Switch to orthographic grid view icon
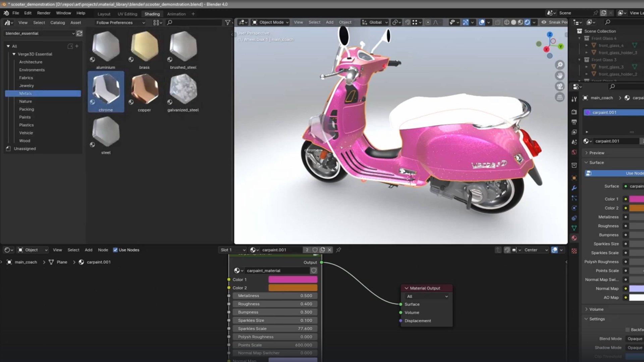 point(559,97)
